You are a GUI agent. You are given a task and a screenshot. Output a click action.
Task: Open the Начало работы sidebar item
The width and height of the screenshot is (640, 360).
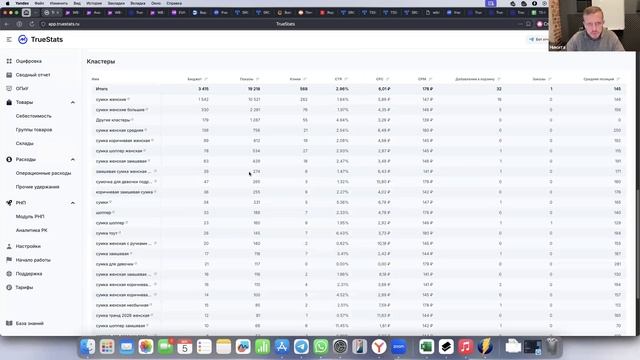pos(33,260)
